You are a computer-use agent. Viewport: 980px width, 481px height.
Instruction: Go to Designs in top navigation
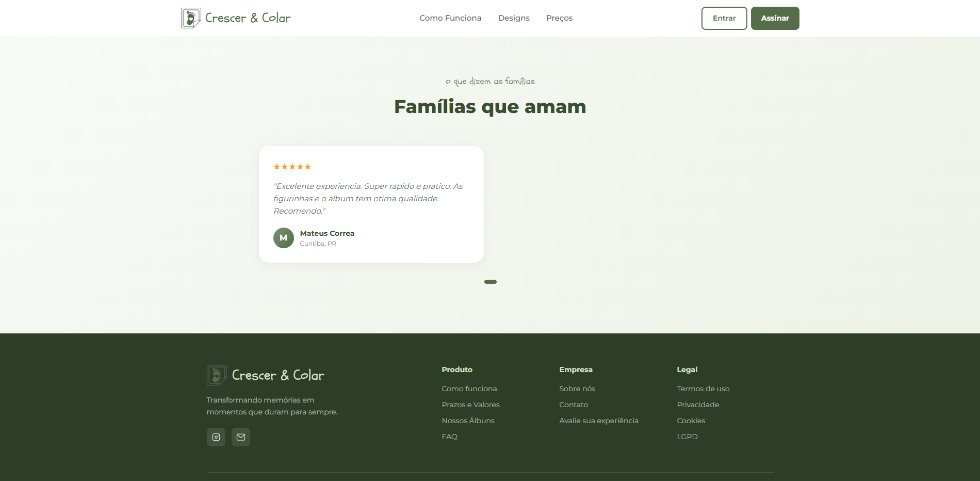[514, 18]
